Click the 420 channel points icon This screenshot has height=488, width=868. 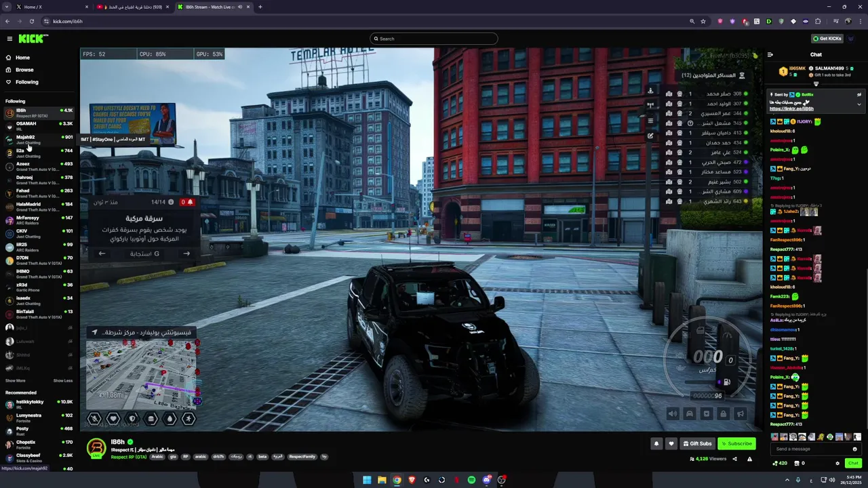780,464
